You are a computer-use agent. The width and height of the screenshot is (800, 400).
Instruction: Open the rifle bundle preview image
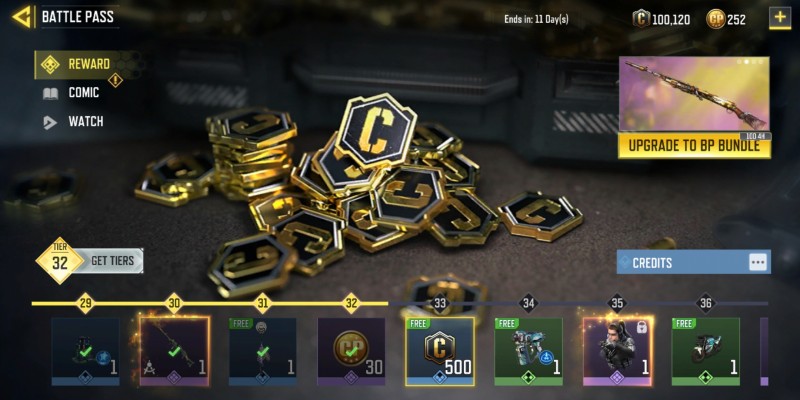coord(694,94)
